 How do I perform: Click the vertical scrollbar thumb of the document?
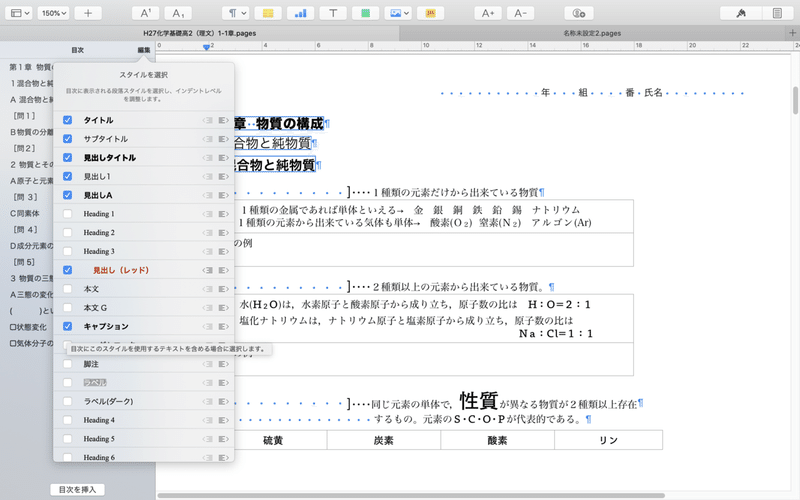click(x=795, y=101)
